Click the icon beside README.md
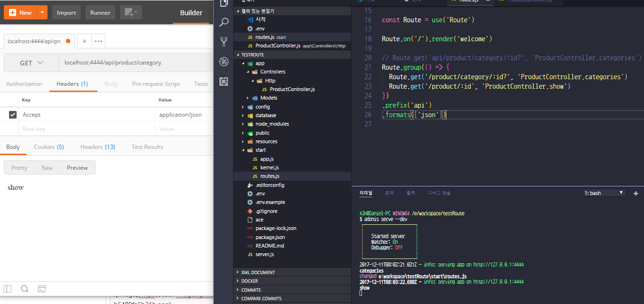The height and width of the screenshot is (304, 644). point(250,246)
